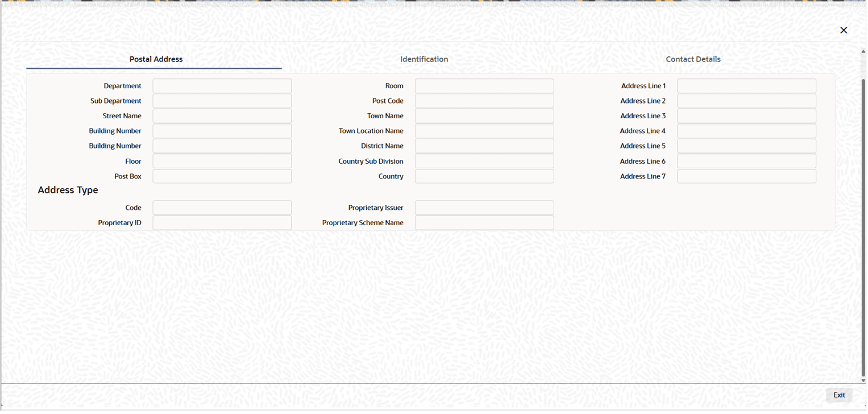
Task: Click the Address Line 2 field
Action: coord(746,101)
